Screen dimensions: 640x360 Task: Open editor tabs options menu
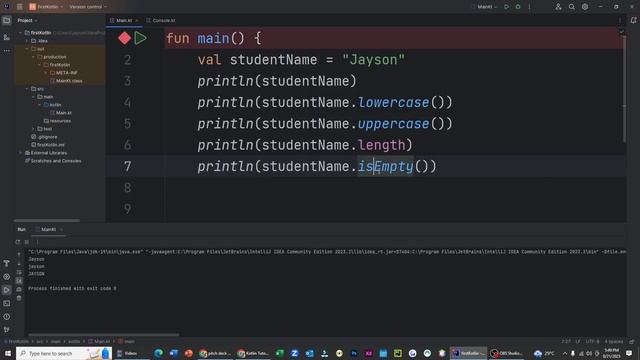[x=620, y=20]
